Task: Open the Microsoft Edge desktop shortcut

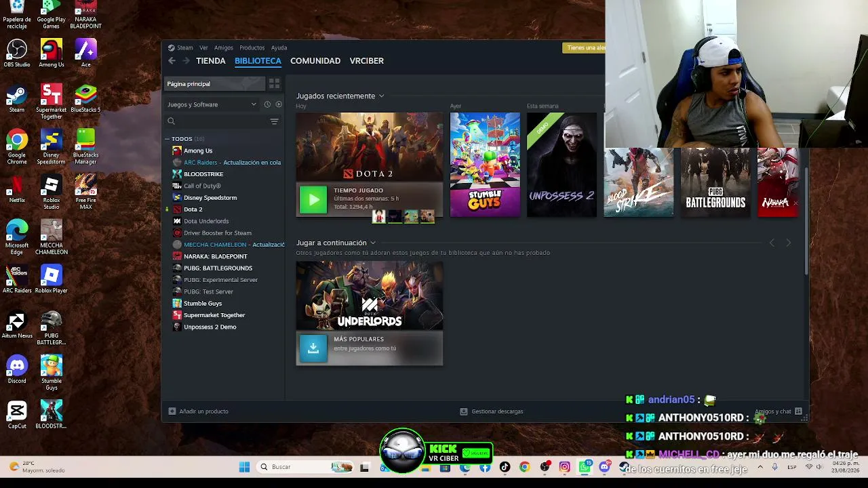Action: 17,237
